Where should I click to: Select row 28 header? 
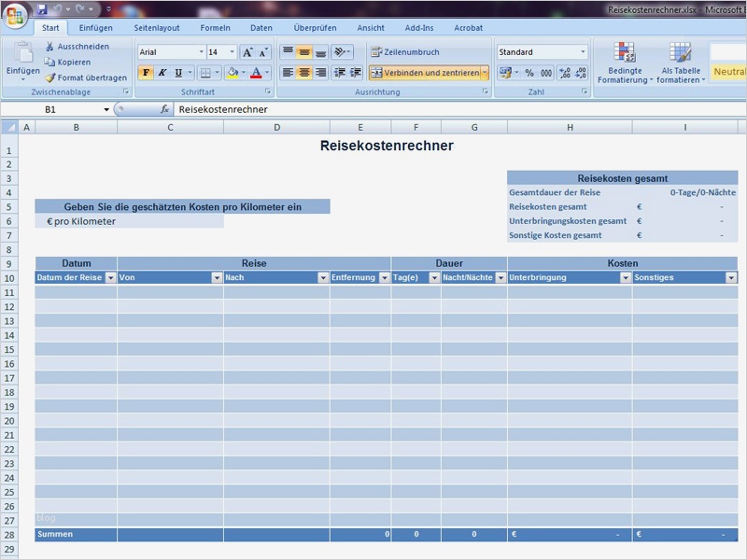[x=9, y=535]
